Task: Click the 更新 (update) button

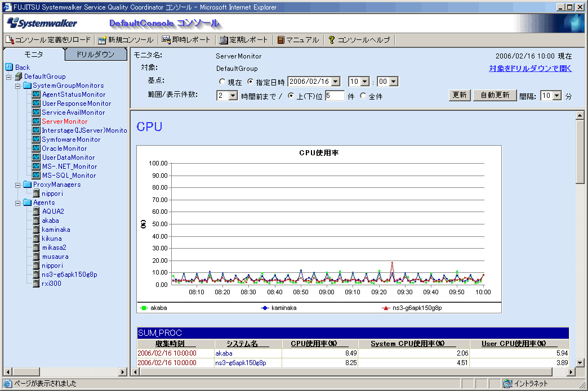Action: click(460, 95)
